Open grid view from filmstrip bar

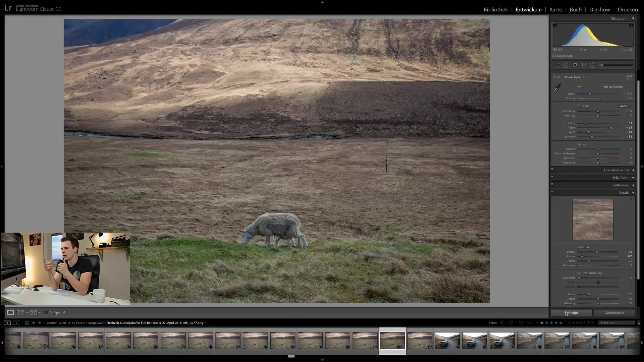point(27,323)
